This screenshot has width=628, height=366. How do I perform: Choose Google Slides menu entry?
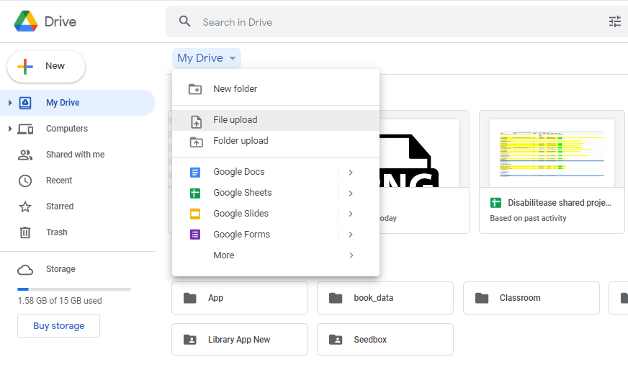tap(276, 214)
